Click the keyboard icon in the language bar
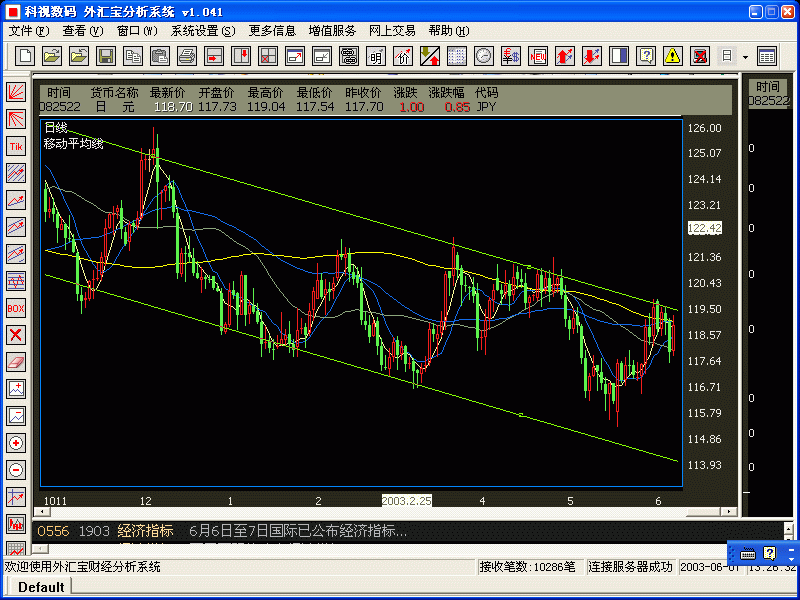Viewport: 800px width, 600px height. pos(748,554)
